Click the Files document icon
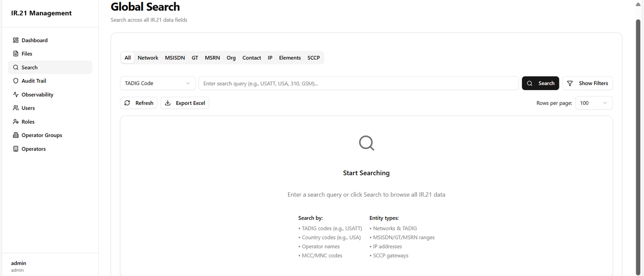Screen dimensions: 644x276 click(x=16, y=54)
